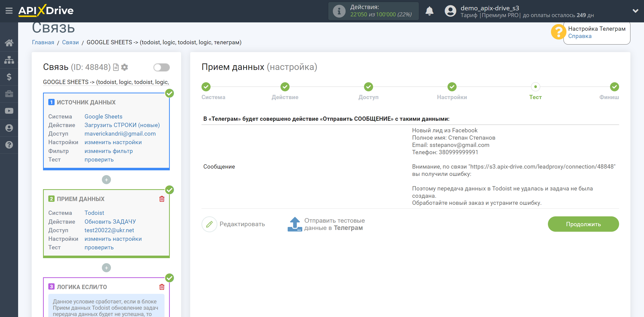Go to Главная breadcrumb

[x=43, y=42]
